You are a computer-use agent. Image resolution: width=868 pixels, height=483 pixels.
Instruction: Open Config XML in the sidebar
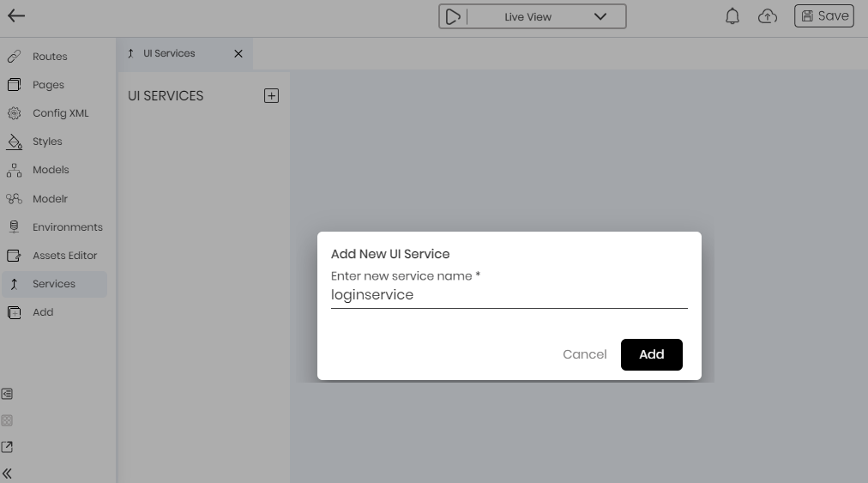[x=60, y=113]
